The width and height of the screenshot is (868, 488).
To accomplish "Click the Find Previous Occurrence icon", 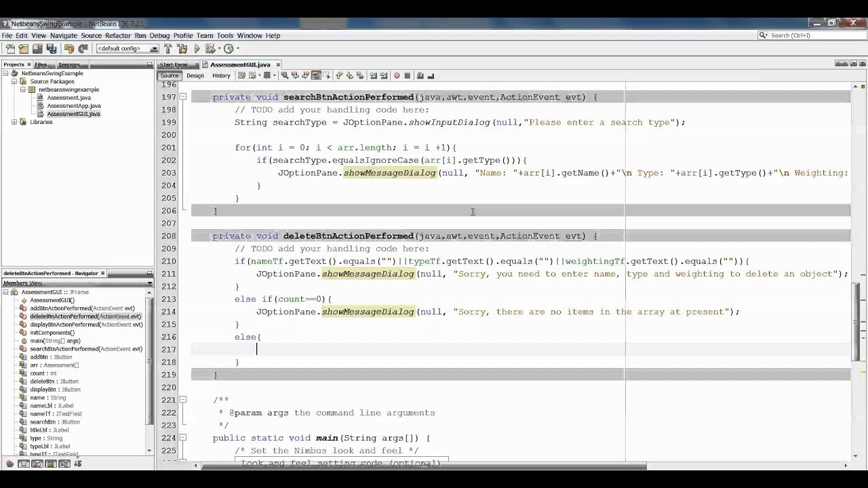I will coord(295,75).
